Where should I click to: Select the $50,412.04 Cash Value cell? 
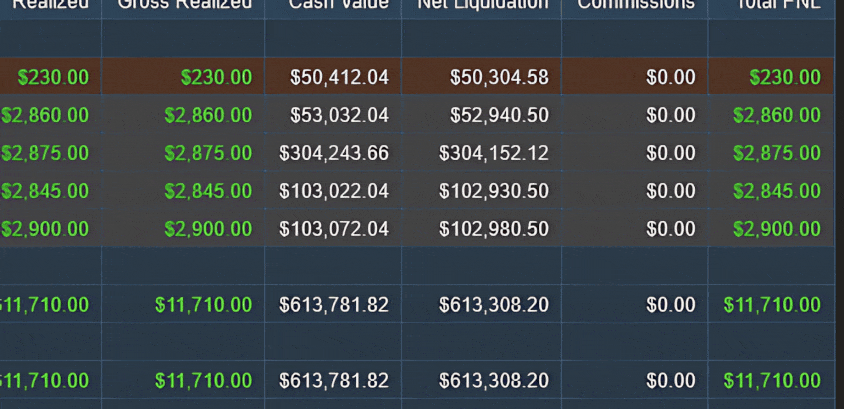point(338,77)
